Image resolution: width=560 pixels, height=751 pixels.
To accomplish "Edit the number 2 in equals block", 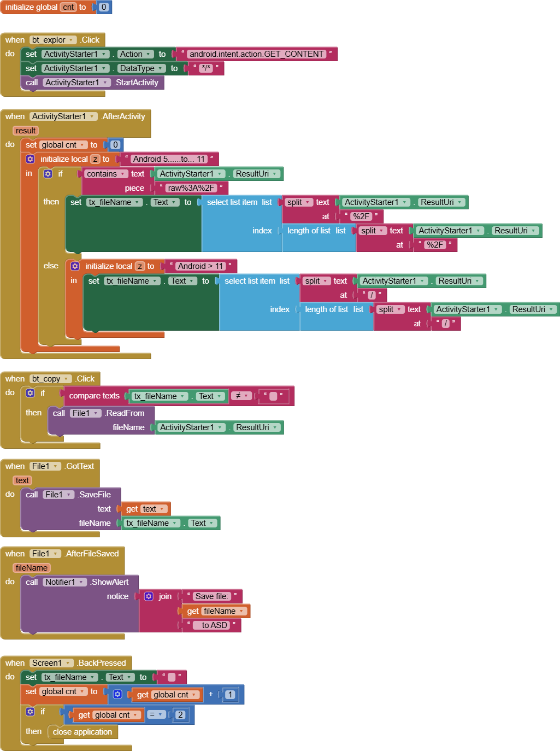I will [180, 714].
